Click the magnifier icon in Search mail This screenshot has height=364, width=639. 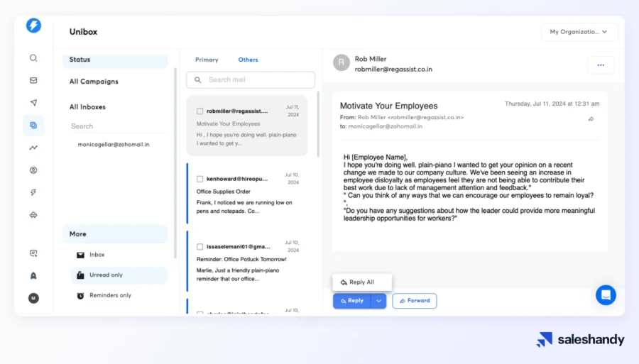pos(197,79)
